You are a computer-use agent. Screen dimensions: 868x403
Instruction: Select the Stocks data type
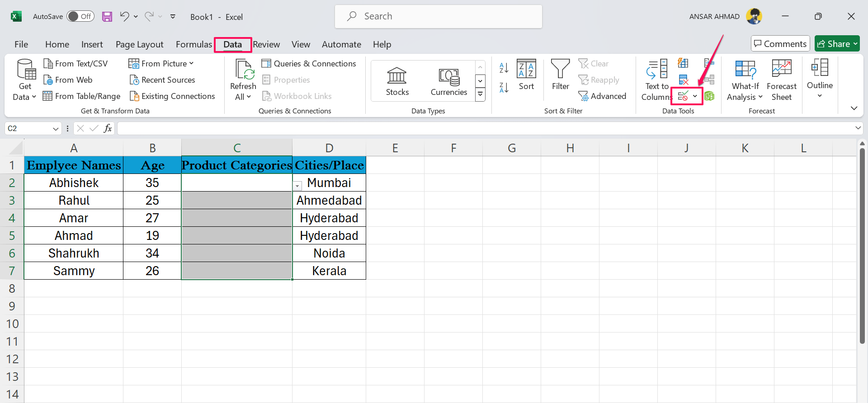pos(397,81)
